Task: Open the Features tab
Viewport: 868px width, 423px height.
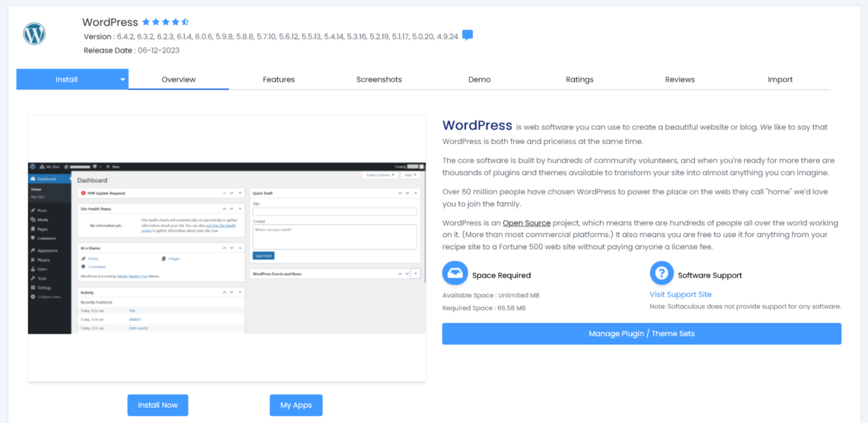Action: 279,79
